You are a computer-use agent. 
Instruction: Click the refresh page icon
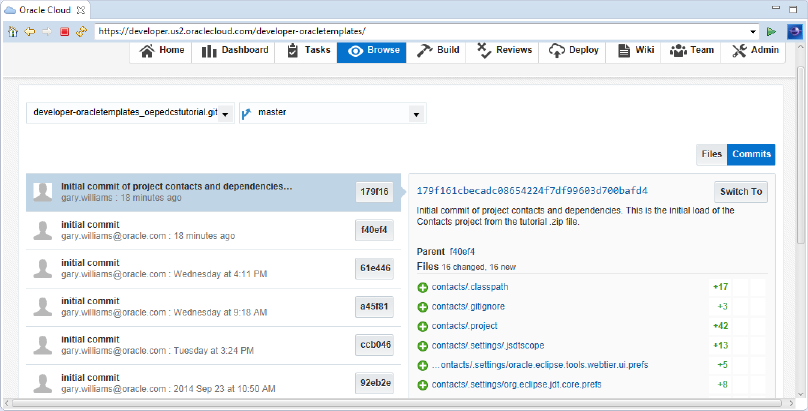(x=81, y=31)
